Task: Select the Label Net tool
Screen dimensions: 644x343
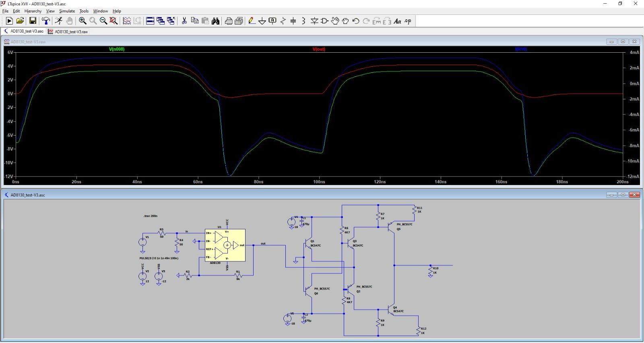Action: [x=272, y=21]
